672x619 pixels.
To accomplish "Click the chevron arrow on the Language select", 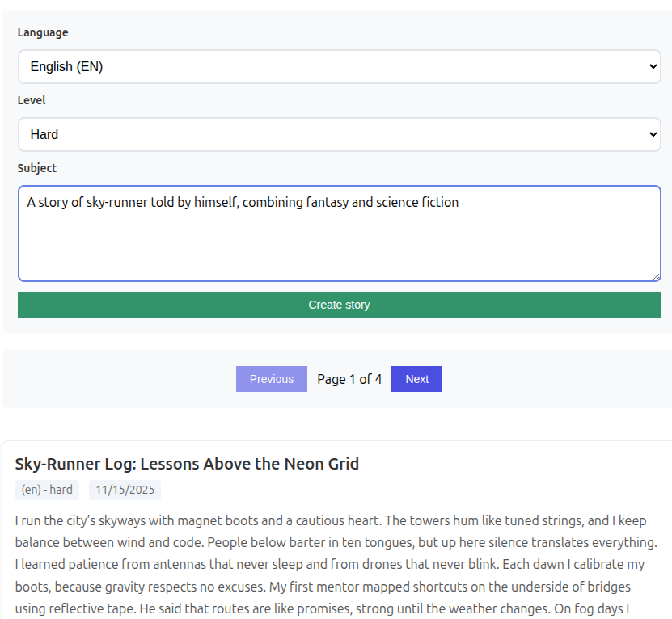I will (653, 67).
